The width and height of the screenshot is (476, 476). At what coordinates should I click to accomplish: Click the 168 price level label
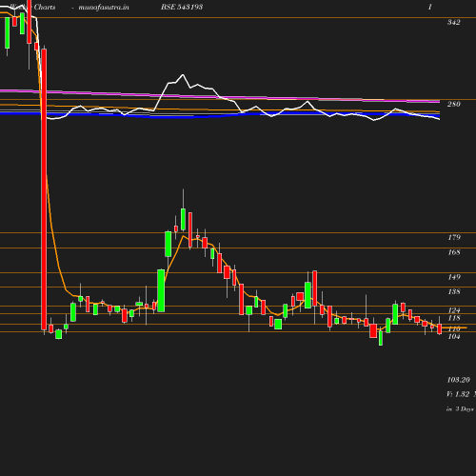pyautogui.click(x=454, y=252)
